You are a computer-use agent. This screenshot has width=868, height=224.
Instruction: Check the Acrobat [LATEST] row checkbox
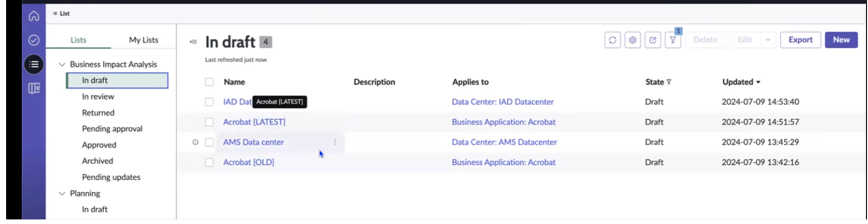209,122
